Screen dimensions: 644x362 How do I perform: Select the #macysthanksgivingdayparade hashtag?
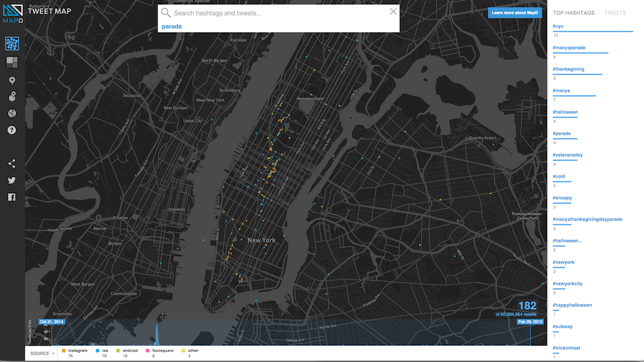tap(588, 219)
